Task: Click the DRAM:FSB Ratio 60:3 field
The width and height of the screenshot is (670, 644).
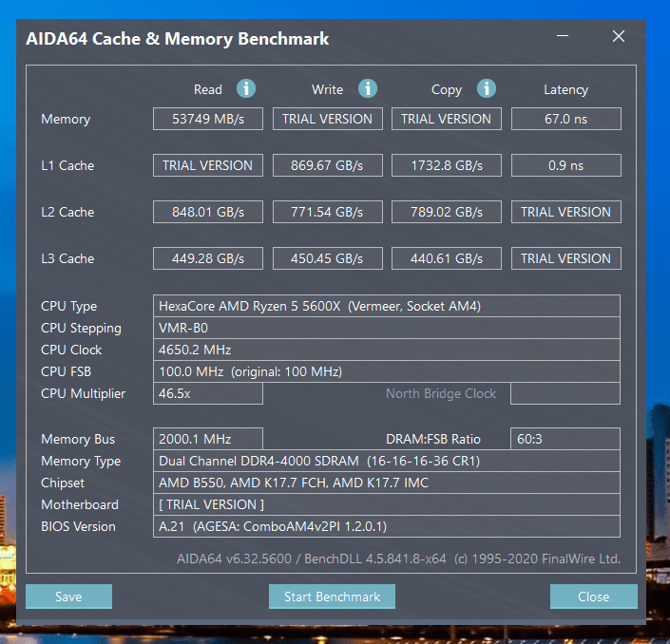Action: pyautogui.click(x=565, y=439)
